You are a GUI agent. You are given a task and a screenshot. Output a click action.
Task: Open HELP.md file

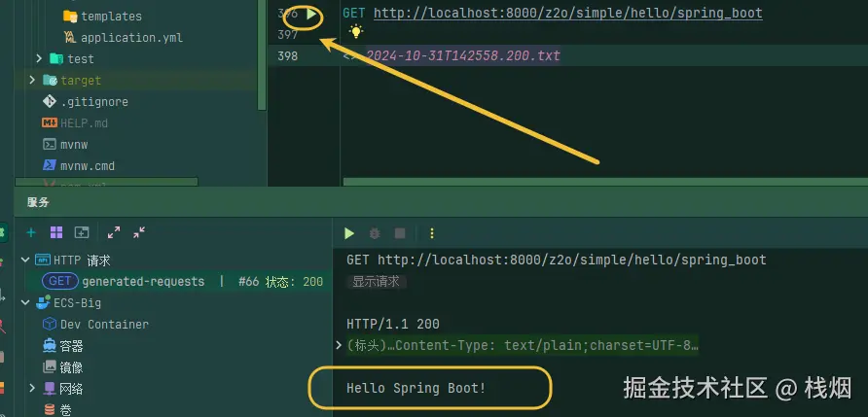pos(84,123)
